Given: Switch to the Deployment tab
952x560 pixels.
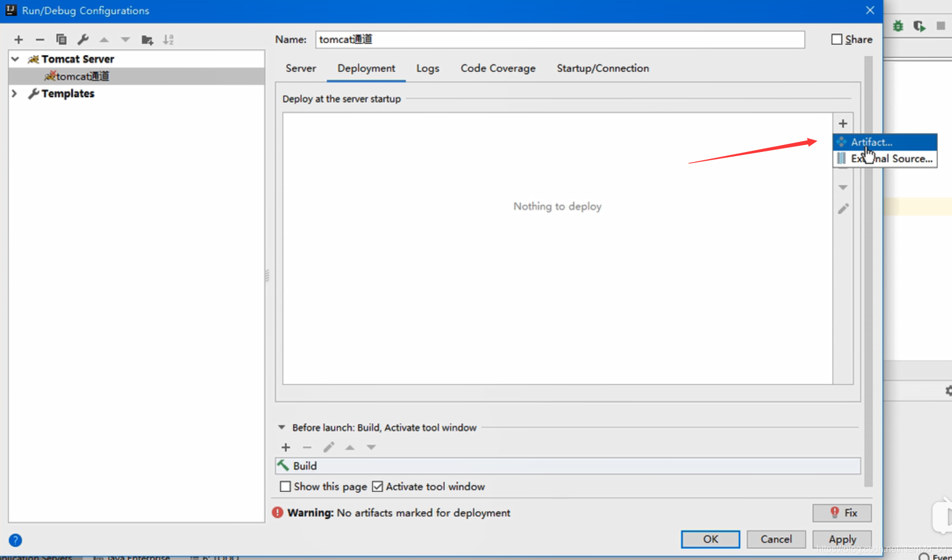Looking at the screenshot, I should [366, 68].
